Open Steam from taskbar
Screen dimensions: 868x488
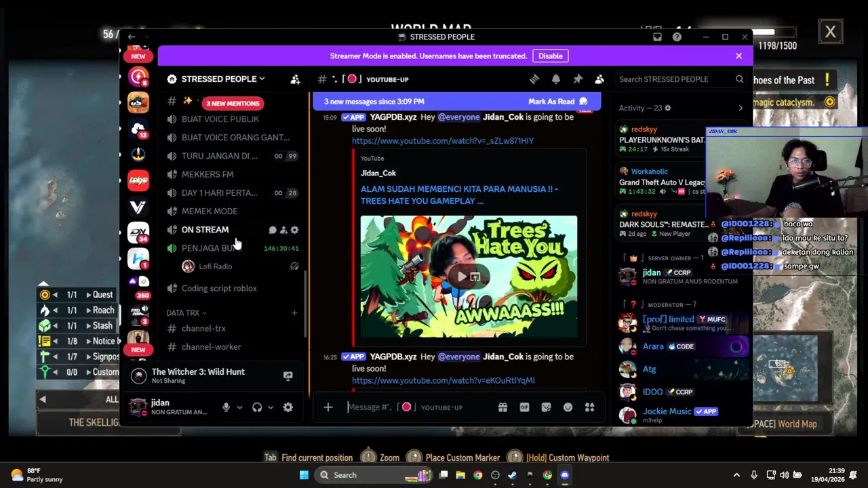coord(513,475)
